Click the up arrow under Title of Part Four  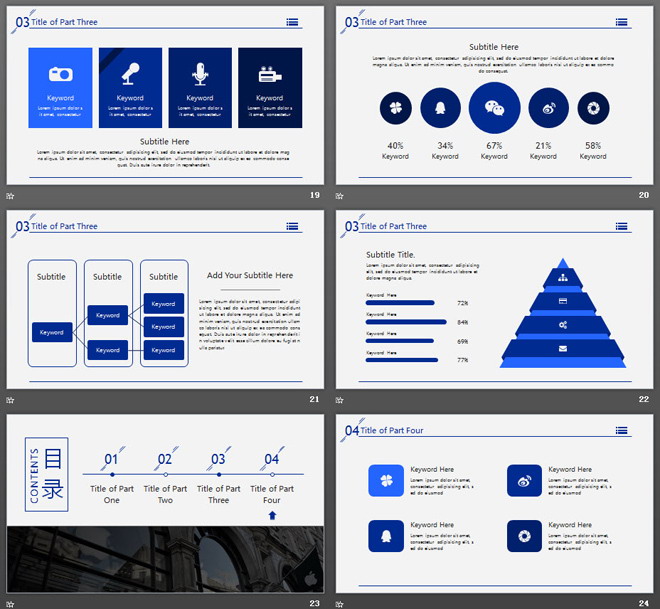(272, 516)
